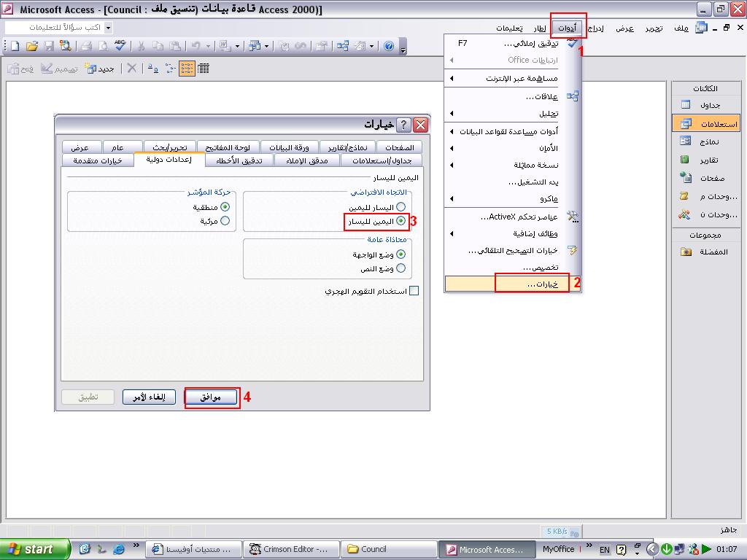Choose 'خيارات...' Options menu entry
Image resolution: width=747 pixels, height=560 pixels.
click(x=513, y=284)
